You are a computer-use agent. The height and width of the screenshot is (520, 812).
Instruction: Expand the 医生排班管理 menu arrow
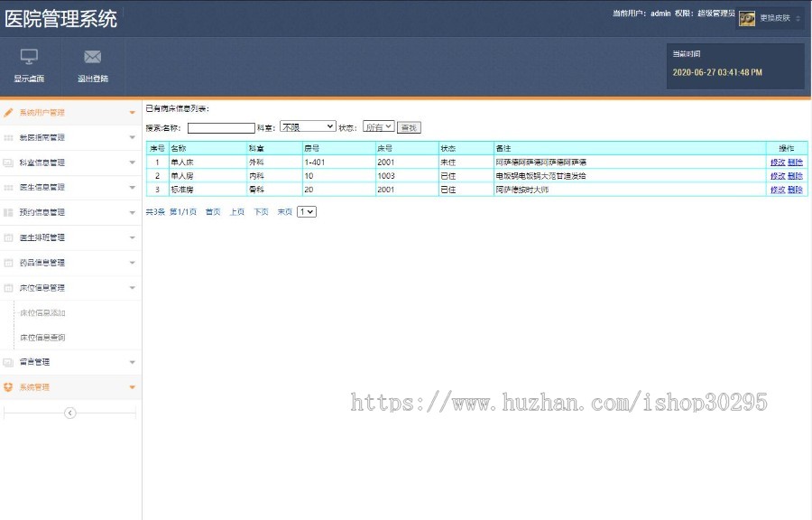132,237
